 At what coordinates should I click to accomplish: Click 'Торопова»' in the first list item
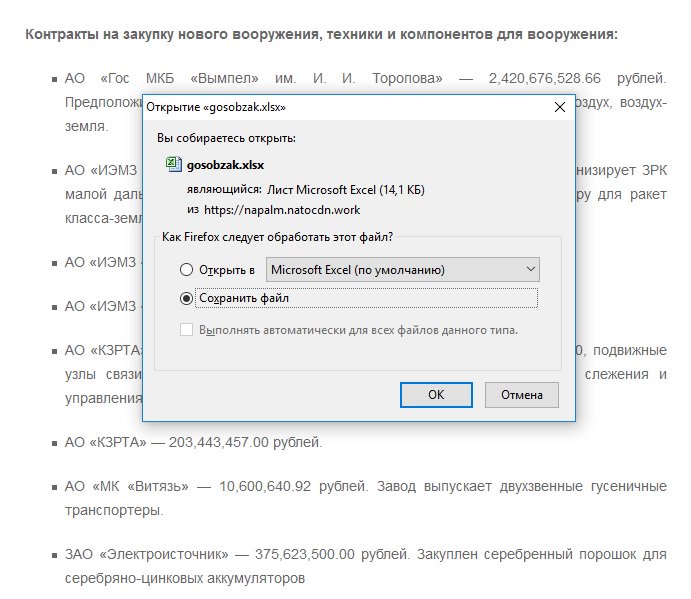pos(407,78)
